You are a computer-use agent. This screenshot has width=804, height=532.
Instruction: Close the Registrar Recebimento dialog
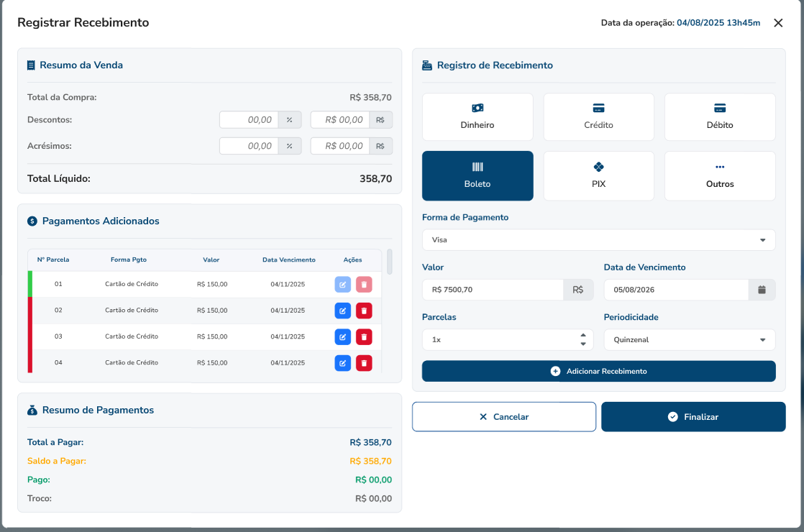click(x=778, y=23)
